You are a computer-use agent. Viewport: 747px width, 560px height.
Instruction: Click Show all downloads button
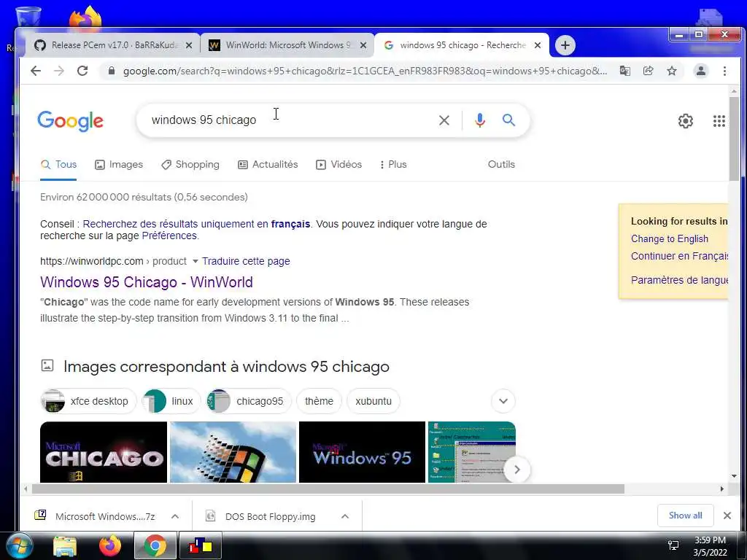(x=685, y=516)
